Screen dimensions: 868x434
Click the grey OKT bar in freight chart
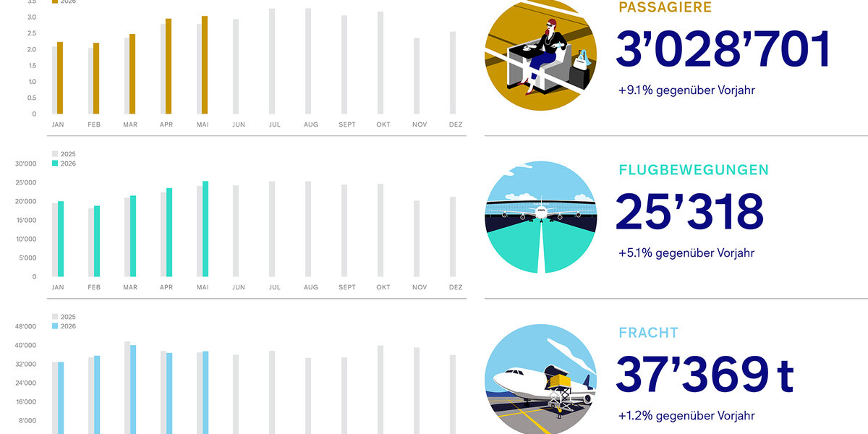point(380,389)
